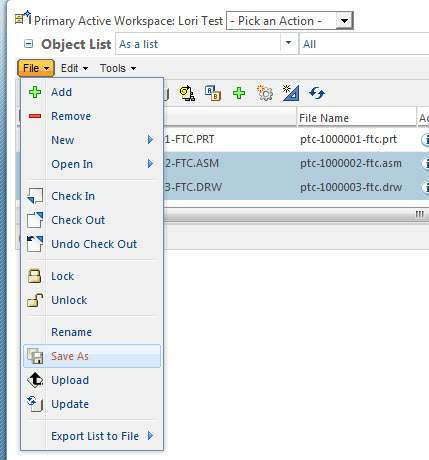Click the gray gear with spark toolbar icon
429x460 pixels.
click(265, 93)
